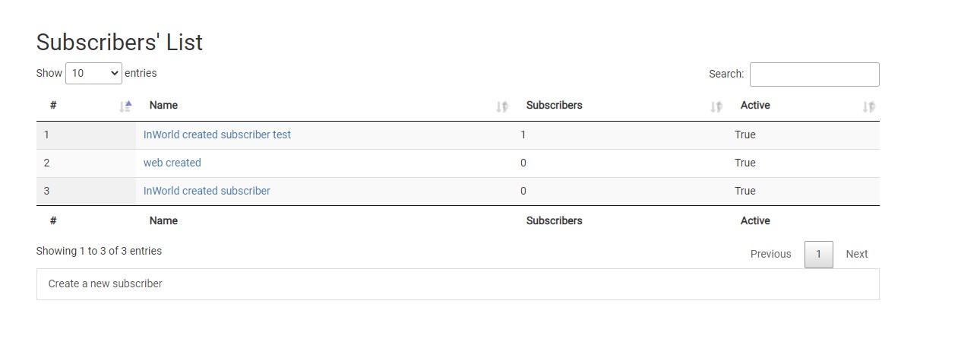This screenshot has width=980, height=342.
Task: Open the Show entries dropdown
Action: (x=93, y=74)
